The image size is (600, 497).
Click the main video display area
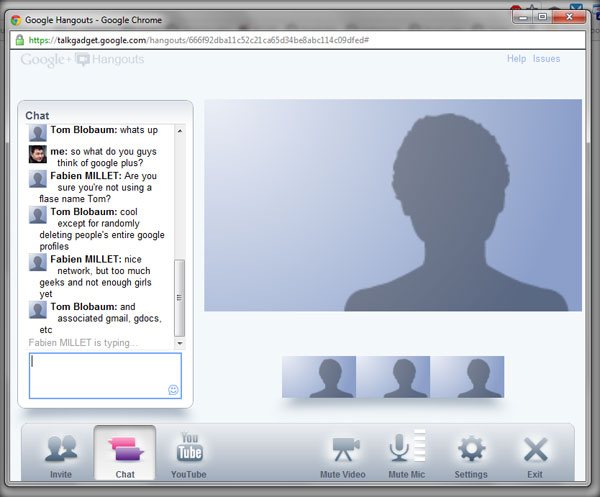click(393, 205)
